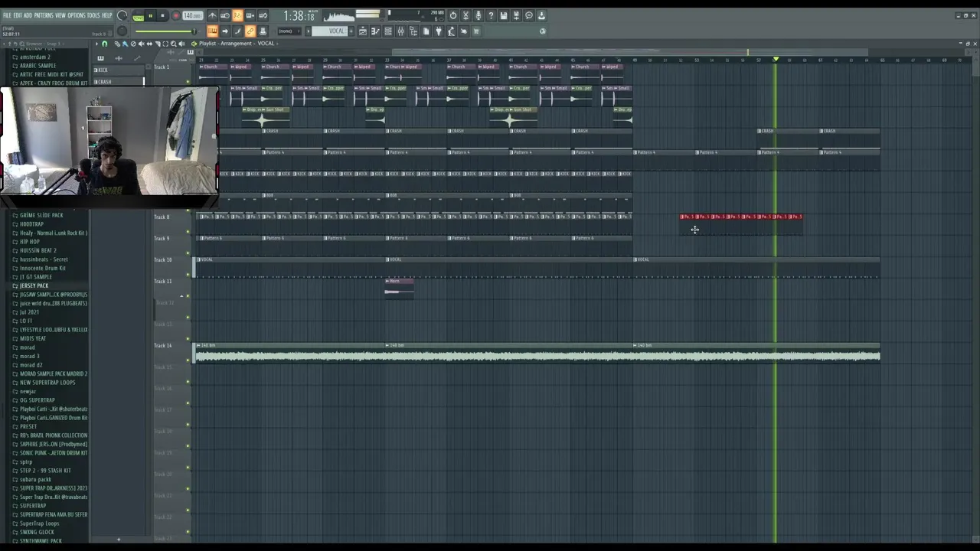Image resolution: width=980 pixels, height=551 pixels.
Task: Pause playback with the transport pause button
Action: coord(151,16)
